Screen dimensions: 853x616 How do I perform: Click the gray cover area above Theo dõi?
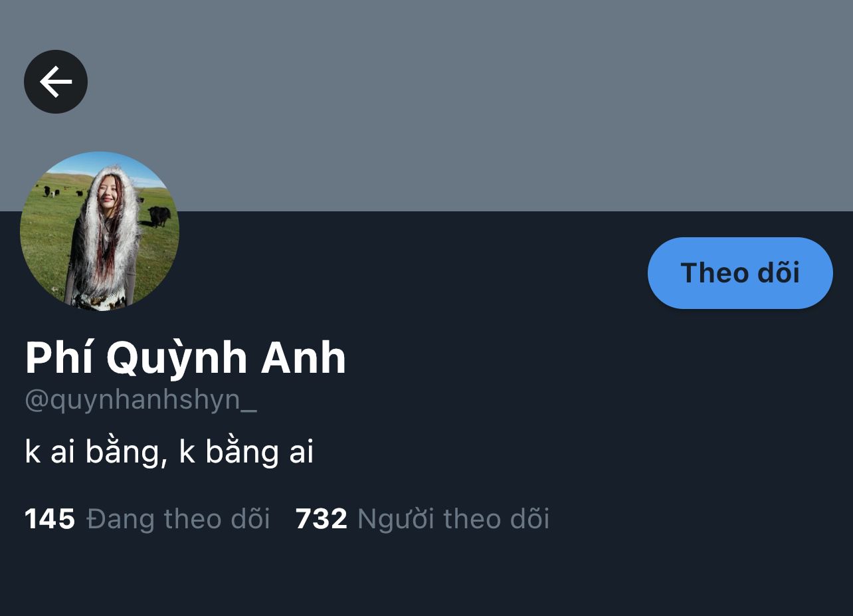(x=740, y=133)
